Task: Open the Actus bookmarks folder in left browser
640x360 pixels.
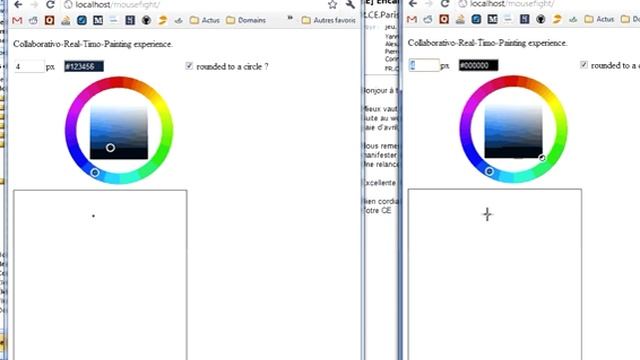Action: coord(204,20)
